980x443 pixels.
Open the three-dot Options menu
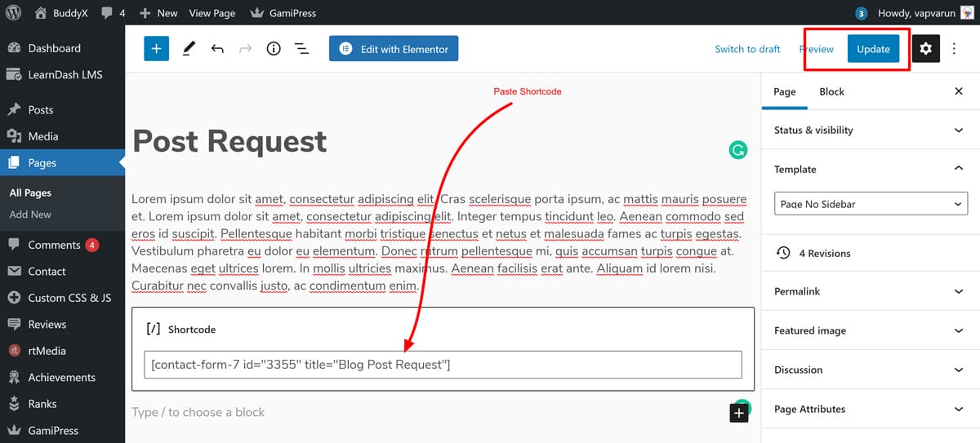pos(954,49)
